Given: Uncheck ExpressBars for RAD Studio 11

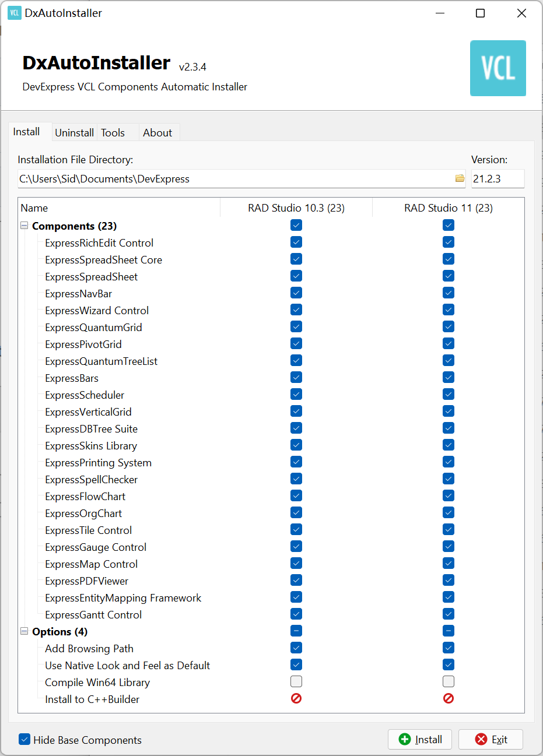Looking at the screenshot, I should [449, 377].
